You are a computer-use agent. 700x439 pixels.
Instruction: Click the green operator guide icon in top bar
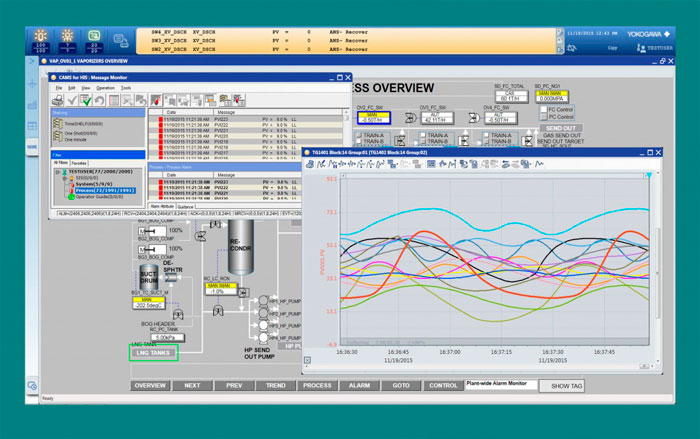point(93,37)
